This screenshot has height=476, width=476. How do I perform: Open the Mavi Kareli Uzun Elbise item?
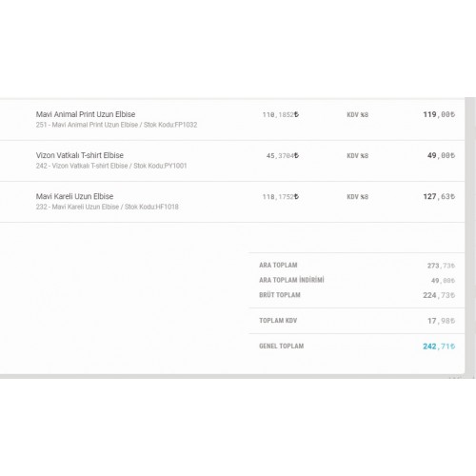click(x=74, y=196)
